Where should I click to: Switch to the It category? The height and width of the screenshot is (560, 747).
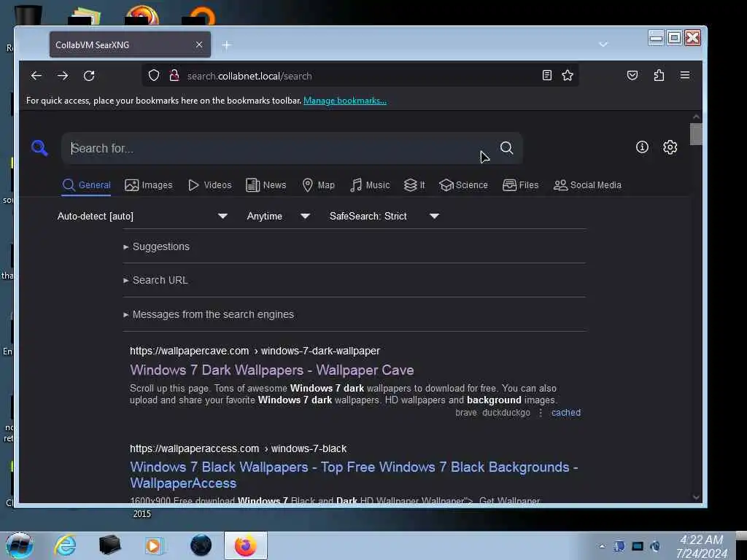[414, 185]
